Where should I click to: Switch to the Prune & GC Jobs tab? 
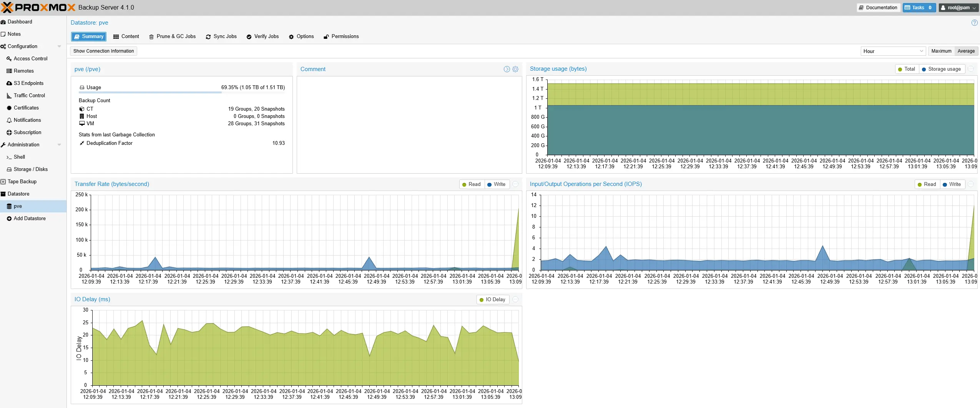[173, 36]
